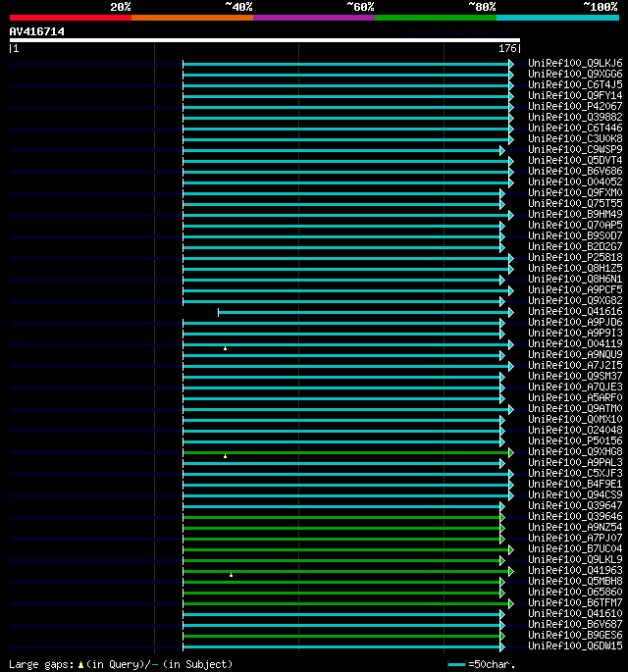Click the green ~80% legend segment

(436, 18)
